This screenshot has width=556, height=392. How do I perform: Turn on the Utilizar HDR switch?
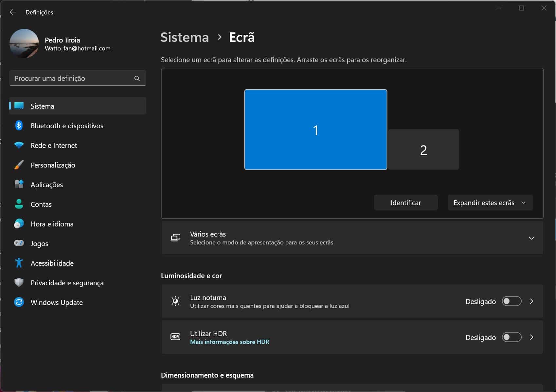[511, 337]
